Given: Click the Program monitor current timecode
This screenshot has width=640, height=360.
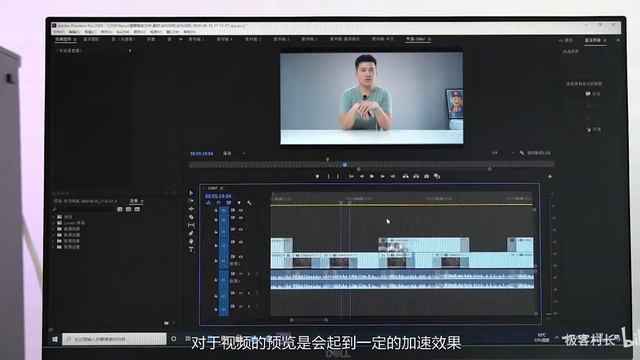Looking at the screenshot, I should point(202,154).
